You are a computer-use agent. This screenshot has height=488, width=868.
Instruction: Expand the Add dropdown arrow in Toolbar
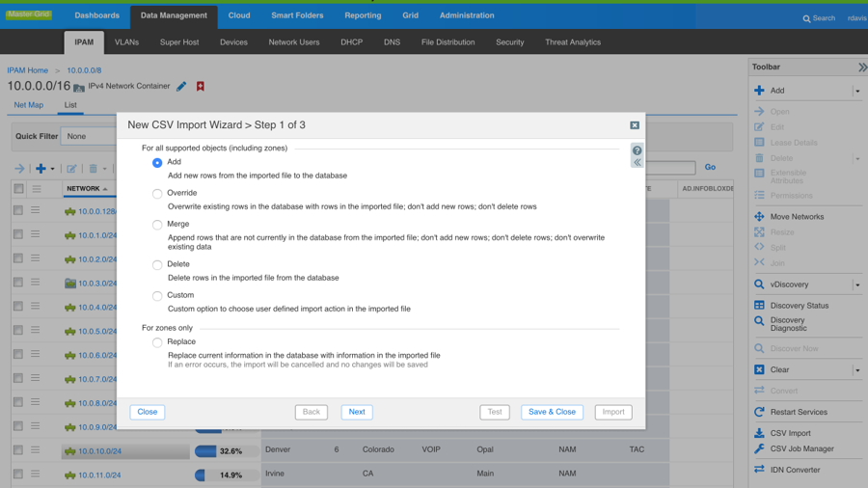tap(856, 91)
